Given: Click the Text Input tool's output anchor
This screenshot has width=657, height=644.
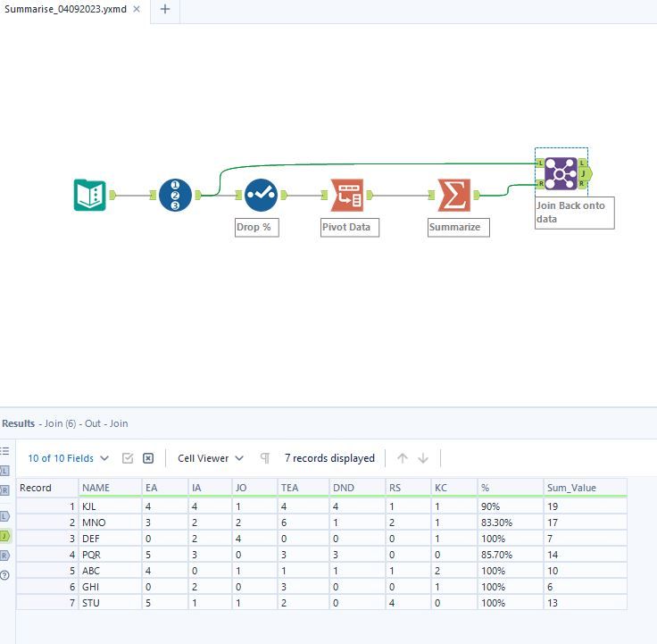Looking at the screenshot, I should 112,195.
